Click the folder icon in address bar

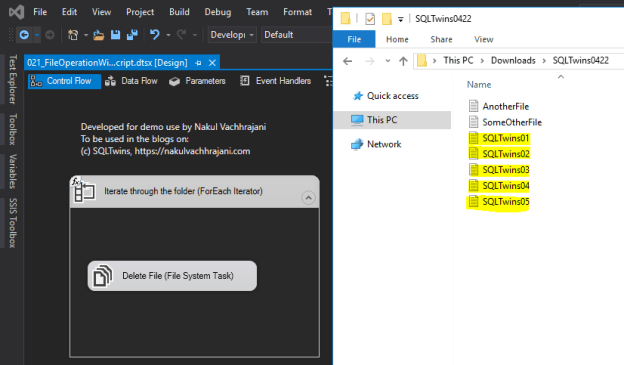point(422,61)
